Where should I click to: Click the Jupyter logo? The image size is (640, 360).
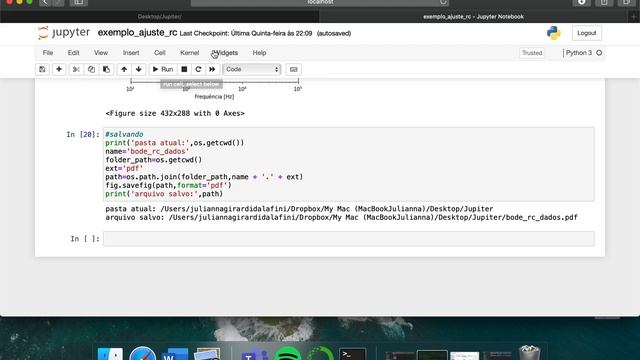64,33
